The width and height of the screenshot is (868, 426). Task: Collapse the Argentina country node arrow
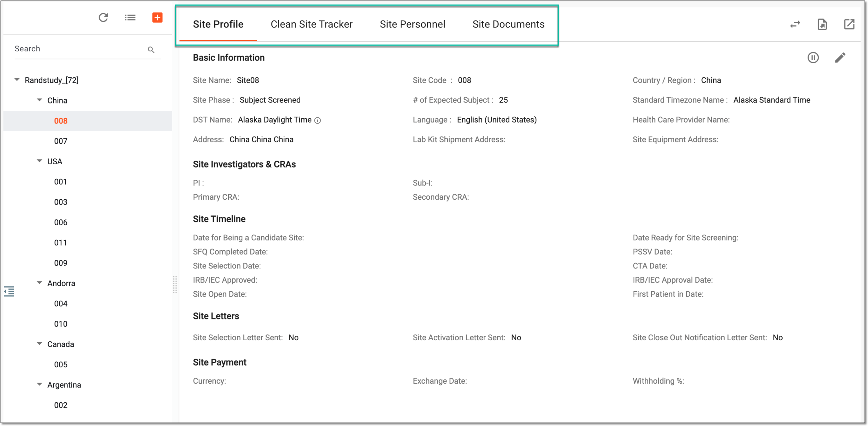tap(40, 384)
